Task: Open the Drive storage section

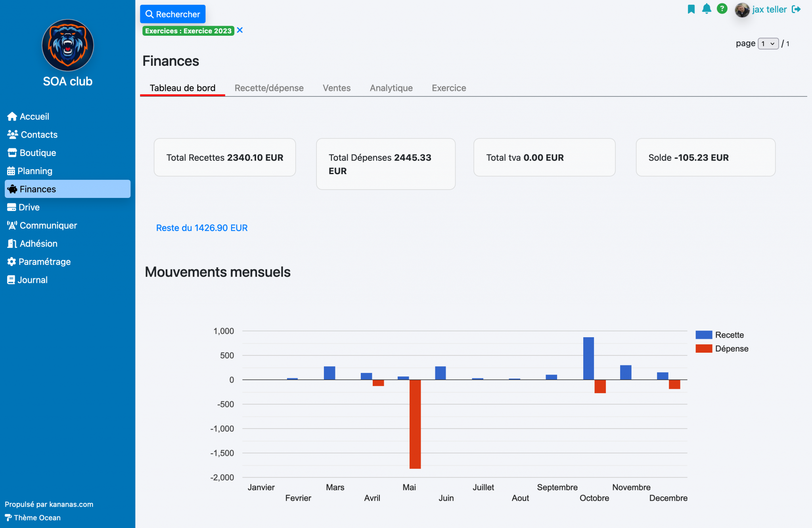Action: coord(29,207)
